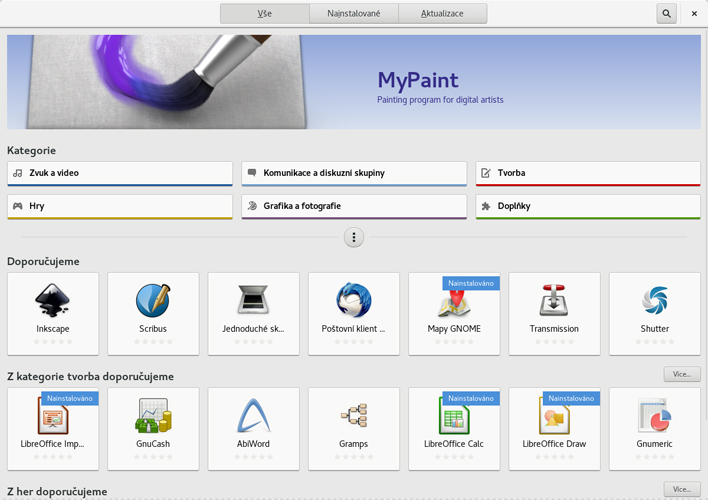Click the Nainstalováno badge on LibreOffice Draw
708x500 pixels.
(x=571, y=398)
